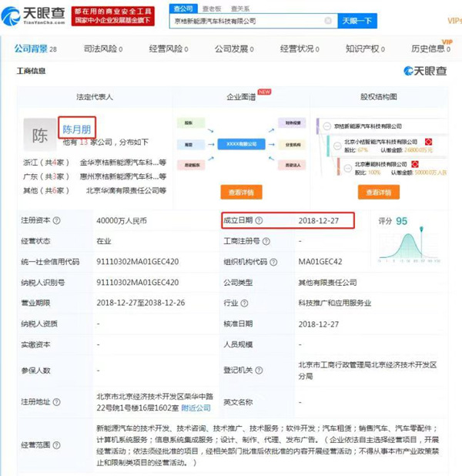Click the 天眼一下 search button
The height and width of the screenshot is (476, 462).
coord(357,21)
